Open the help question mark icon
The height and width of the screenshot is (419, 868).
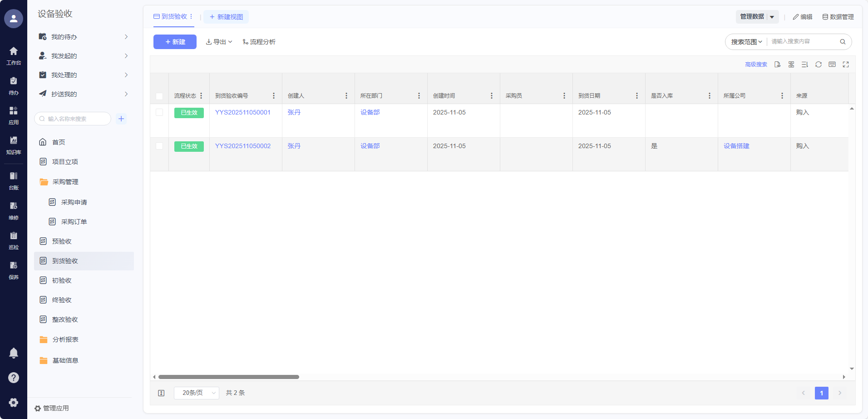click(14, 378)
